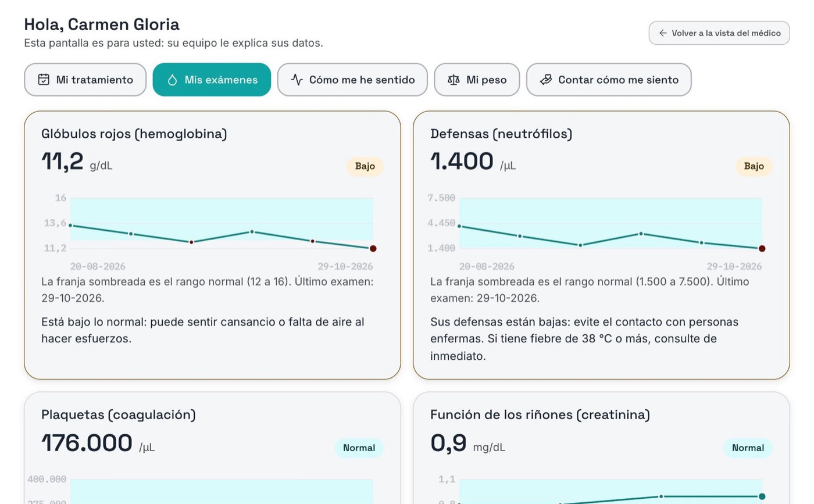This screenshot has height=504, width=814.
Task: Click 20-08-2026 date on hemoglobina chart
Action: 98,267
